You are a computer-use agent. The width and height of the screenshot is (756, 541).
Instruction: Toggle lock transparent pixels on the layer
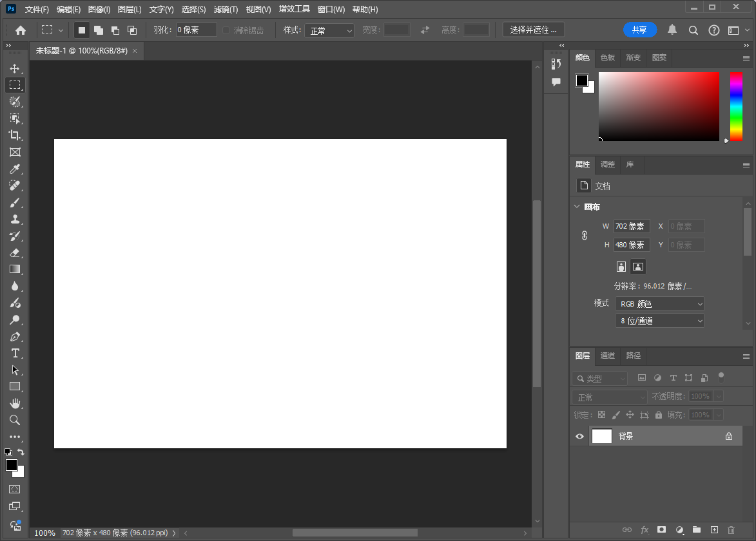601,415
